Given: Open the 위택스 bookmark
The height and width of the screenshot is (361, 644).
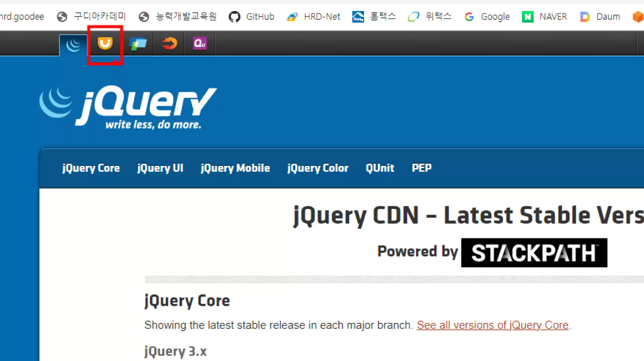Looking at the screenshot, I should pos(429,17).
